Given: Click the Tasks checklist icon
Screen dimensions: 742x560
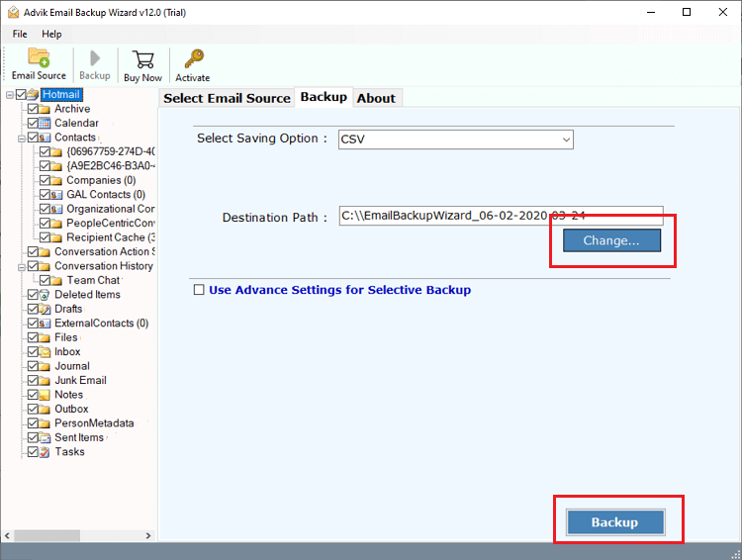Looking at the screenshot, I should pos(45,452).
